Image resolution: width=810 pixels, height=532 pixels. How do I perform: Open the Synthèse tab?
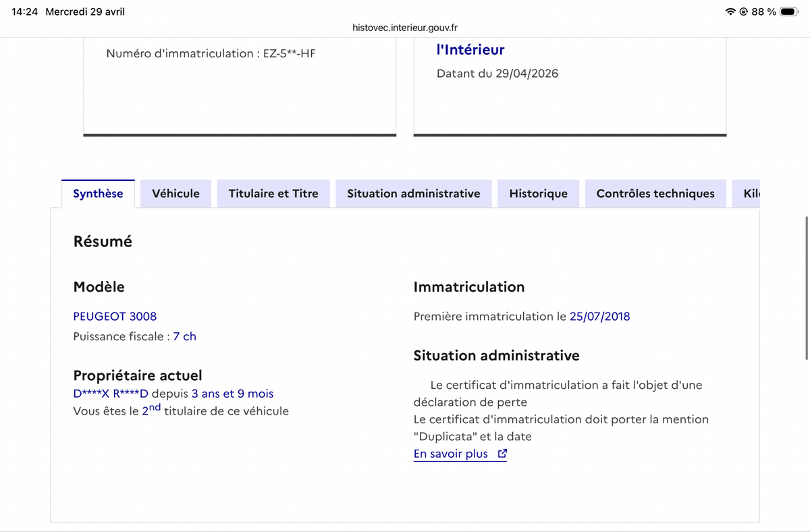[98, 194]
